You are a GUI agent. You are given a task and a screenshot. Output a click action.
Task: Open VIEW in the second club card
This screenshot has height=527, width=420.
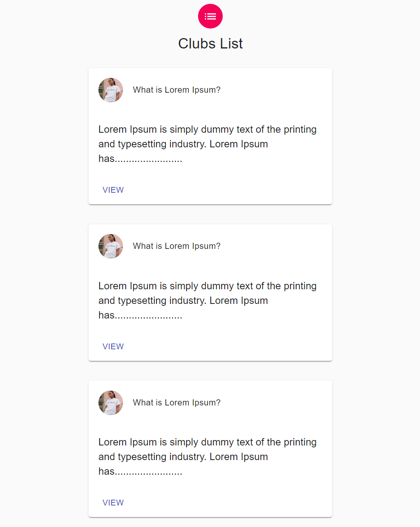tap(113, 347)
